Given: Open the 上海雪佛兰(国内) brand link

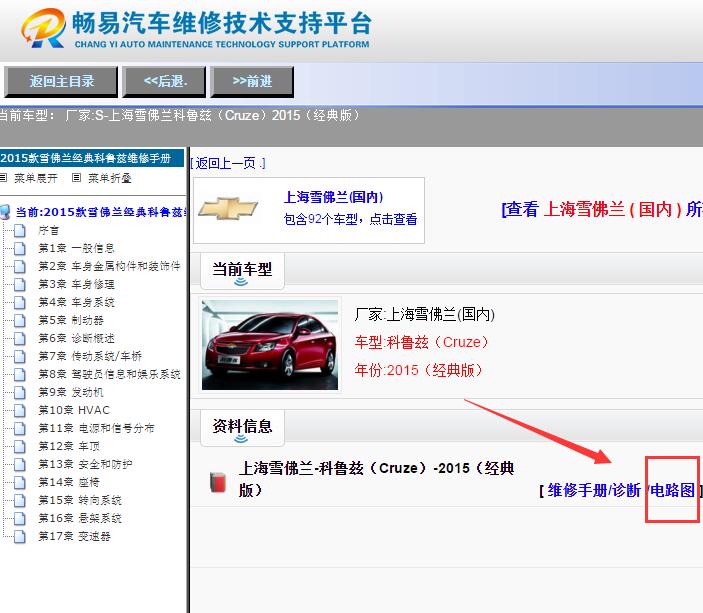Looking at the screenshot, I should pos(334,197).
